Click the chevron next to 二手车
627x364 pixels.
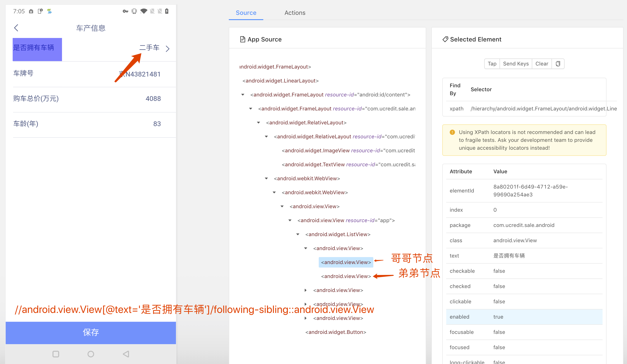[168, 48]
